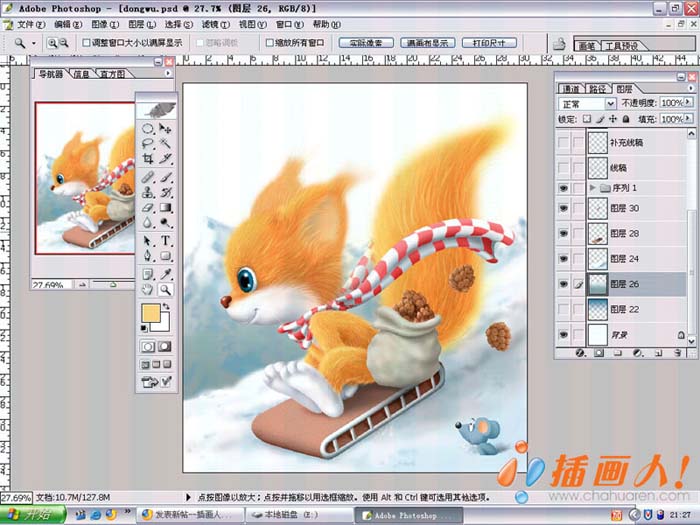The image size is (700, 525).
Task: Select the History Brush tool
Action: coord(165,192)
